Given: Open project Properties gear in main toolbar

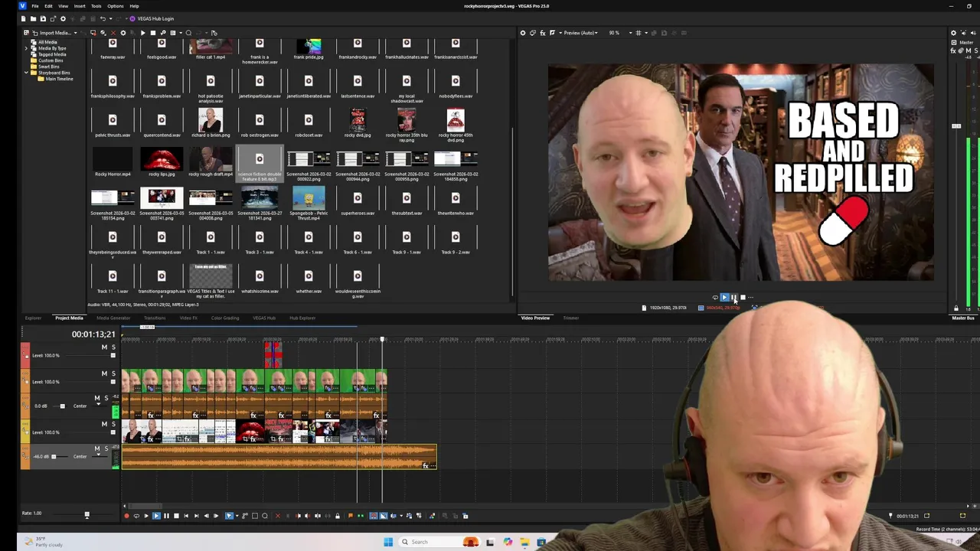Looking at the screenshot, I should (x=63, y=18).
